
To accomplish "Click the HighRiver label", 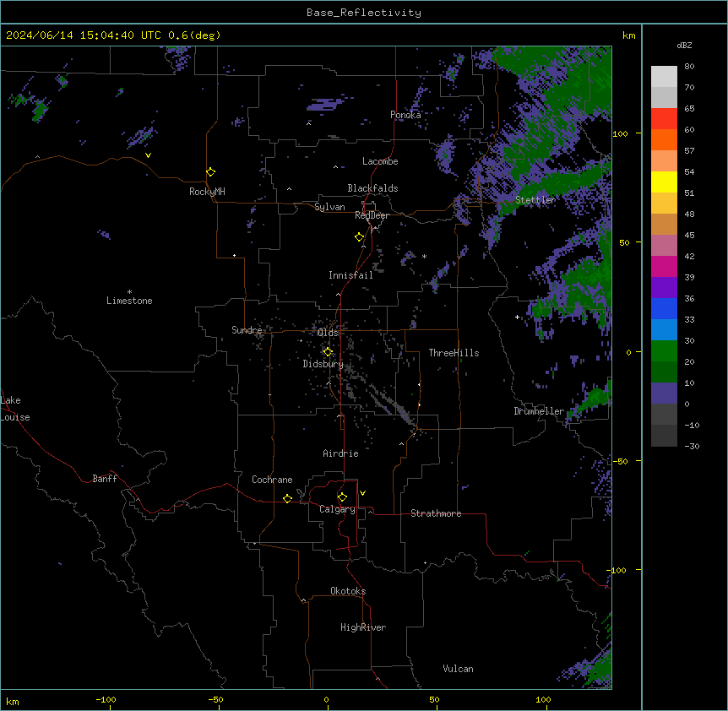I will pyautogui.click(x=363, y=627).
